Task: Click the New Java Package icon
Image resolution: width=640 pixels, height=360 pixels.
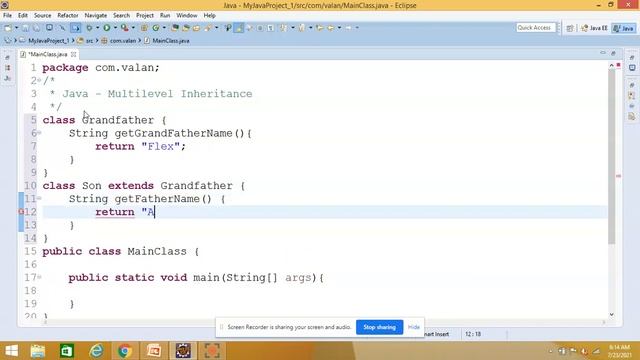Action: [x=144, y=28]
